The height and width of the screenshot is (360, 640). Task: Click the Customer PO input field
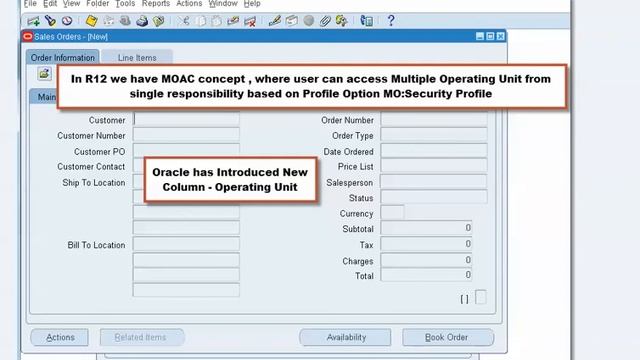(x=186, y=150)
